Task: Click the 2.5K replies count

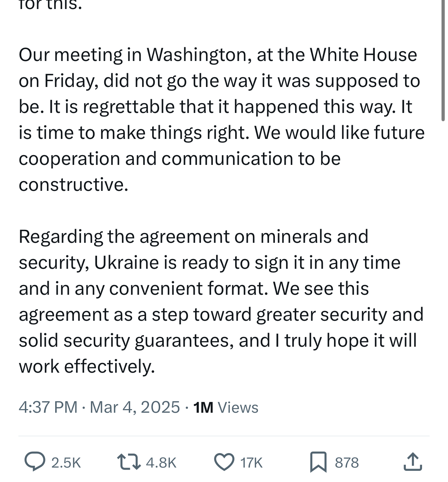Action: [66, 463]
